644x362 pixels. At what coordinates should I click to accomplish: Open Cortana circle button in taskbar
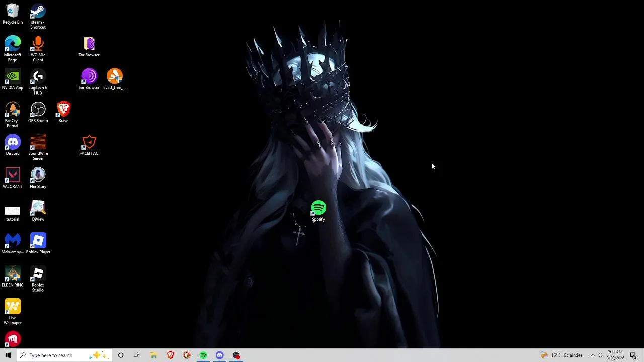pyautogui.click(x=121, y=355)
